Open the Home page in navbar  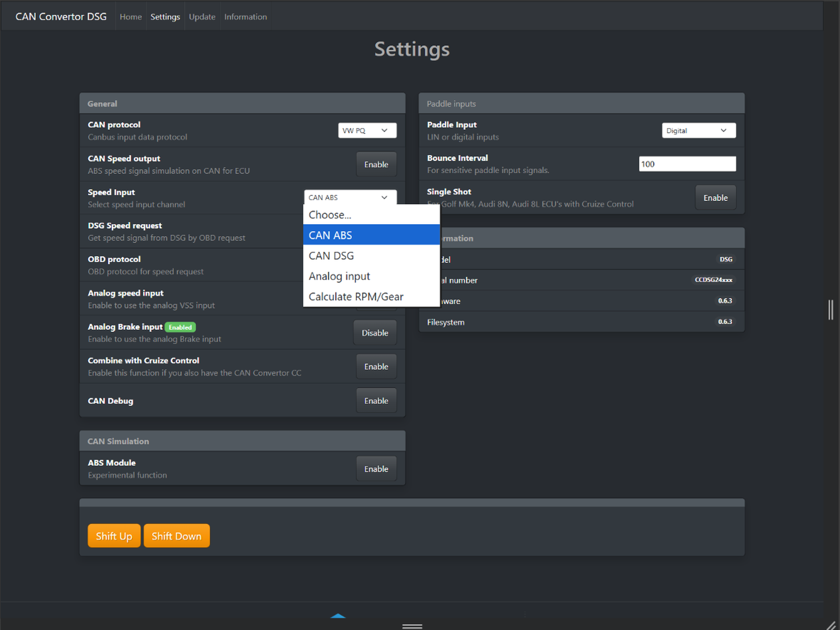[130, 17]
